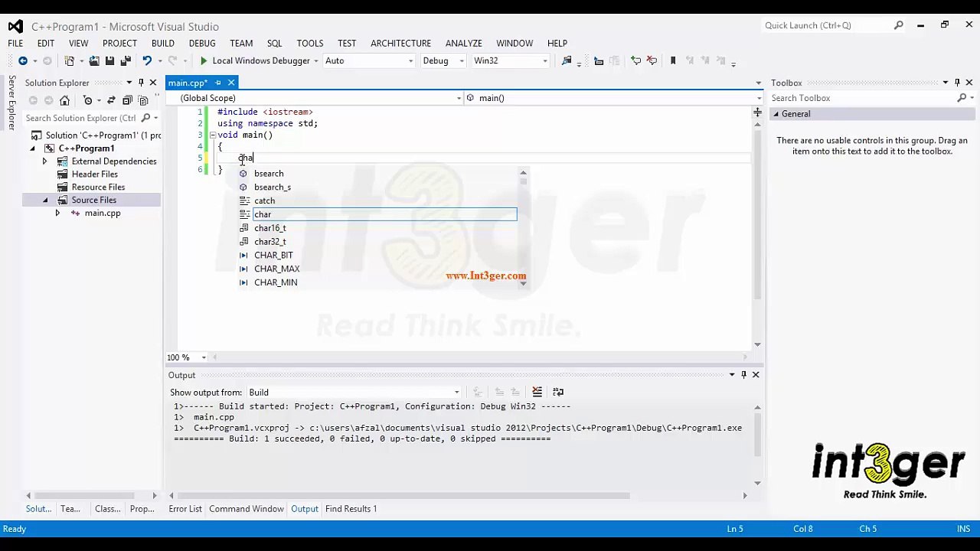Open the DEBUG menu

[202, 44]
